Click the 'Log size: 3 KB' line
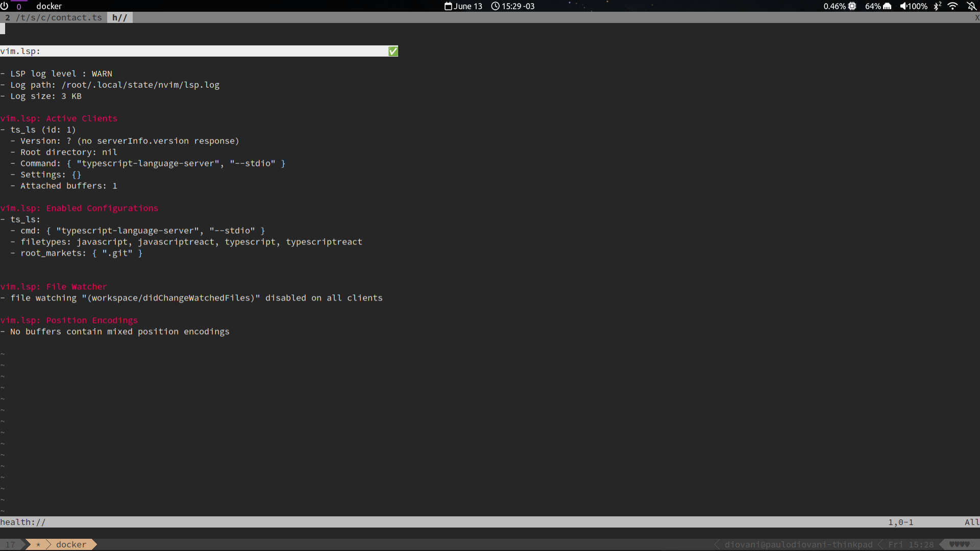 (41, 96)
